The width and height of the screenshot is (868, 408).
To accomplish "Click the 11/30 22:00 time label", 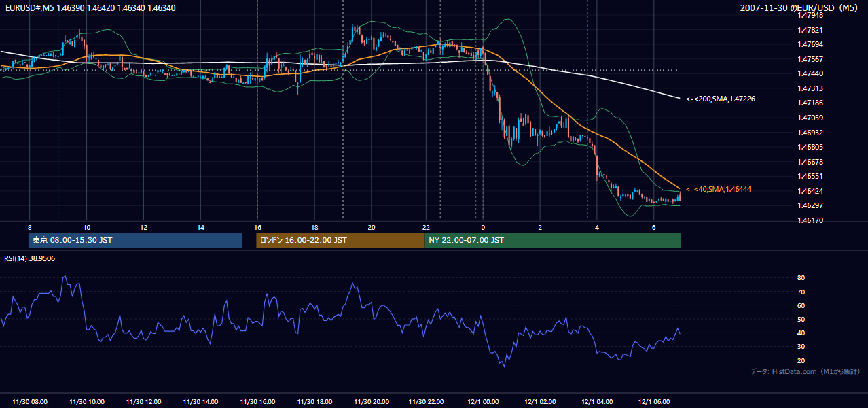I will point(426,402).
